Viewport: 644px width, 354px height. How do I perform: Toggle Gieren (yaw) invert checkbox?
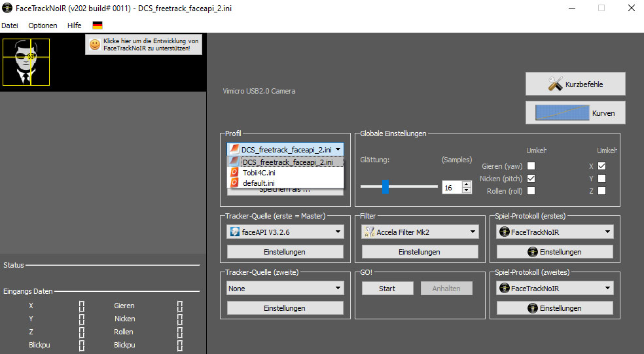tap(531, 166)
